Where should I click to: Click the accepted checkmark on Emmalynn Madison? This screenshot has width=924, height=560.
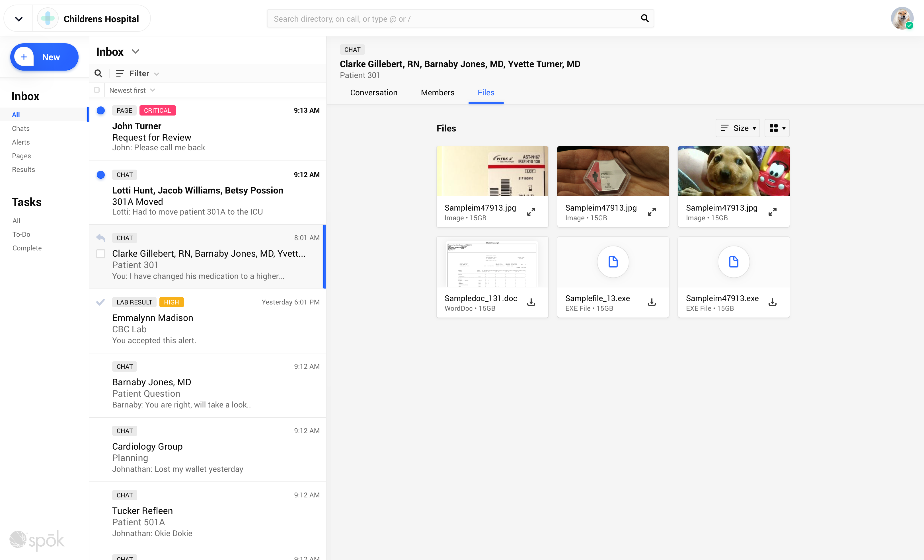(100, 302)
